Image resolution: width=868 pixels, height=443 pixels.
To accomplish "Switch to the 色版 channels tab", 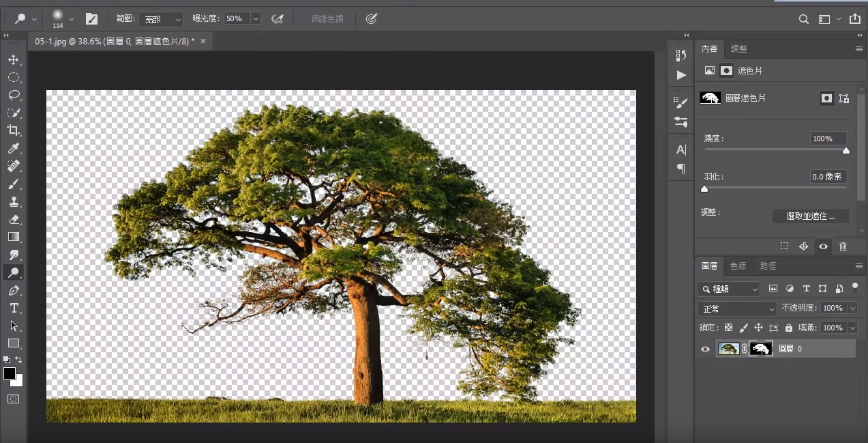I will pos(738,266).
